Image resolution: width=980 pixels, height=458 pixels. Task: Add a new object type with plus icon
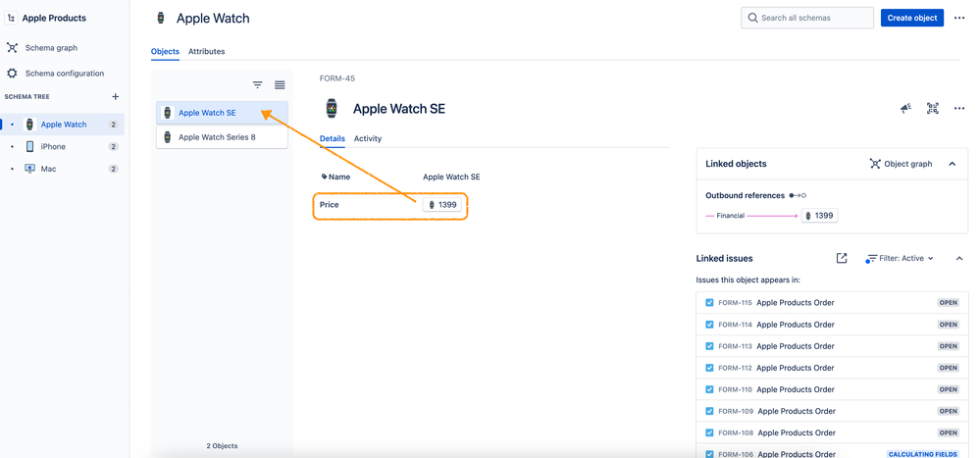pyautogui.click(x=115, y=97)
